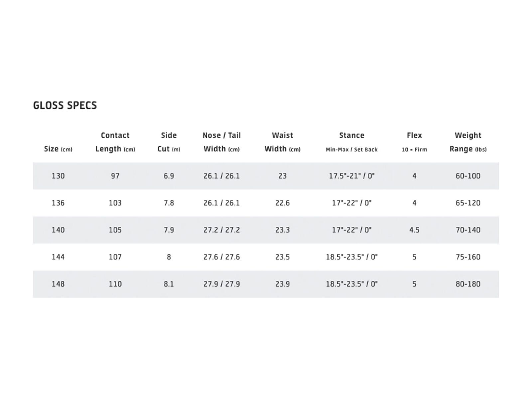
Task: Click the 60-100 weight range value
Action: coord(468,176)
